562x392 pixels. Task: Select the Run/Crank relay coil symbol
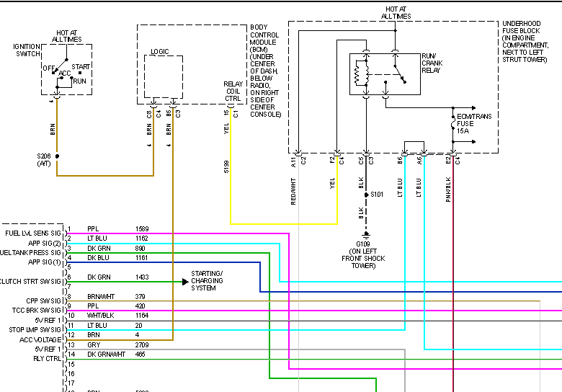coord(357,73)
